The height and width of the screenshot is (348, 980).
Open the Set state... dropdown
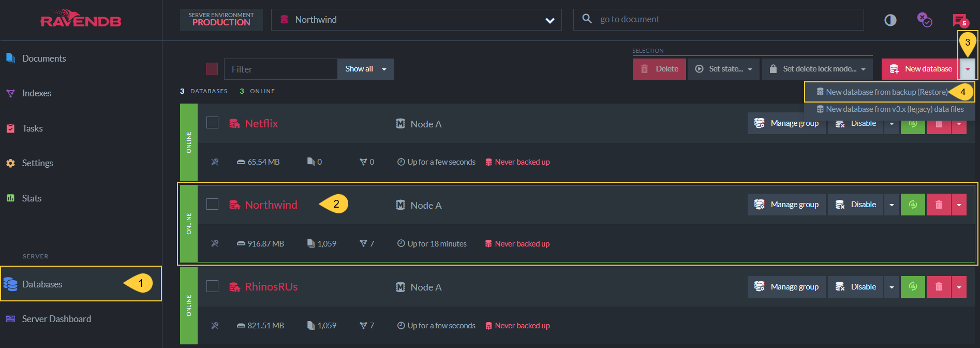[723, 69]
